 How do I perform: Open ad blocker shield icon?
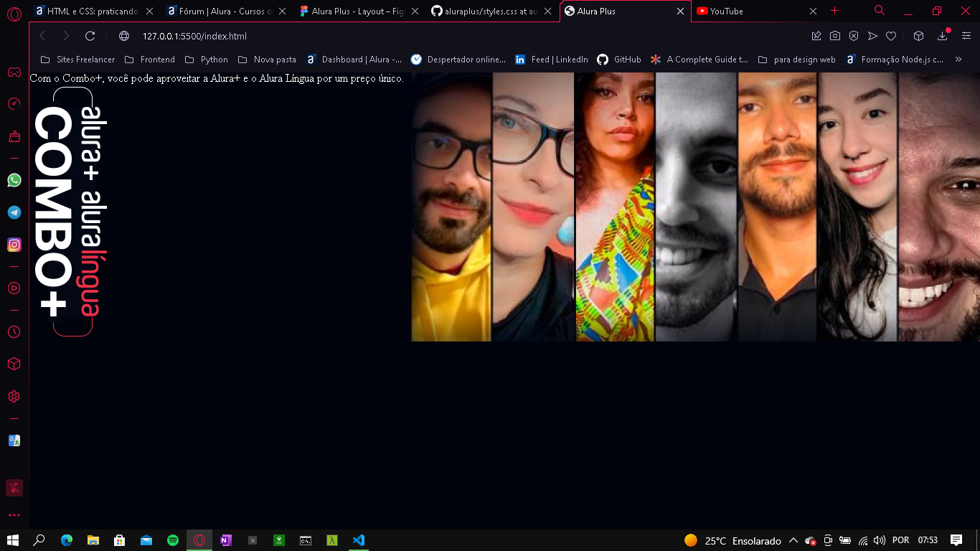[854, 36]
